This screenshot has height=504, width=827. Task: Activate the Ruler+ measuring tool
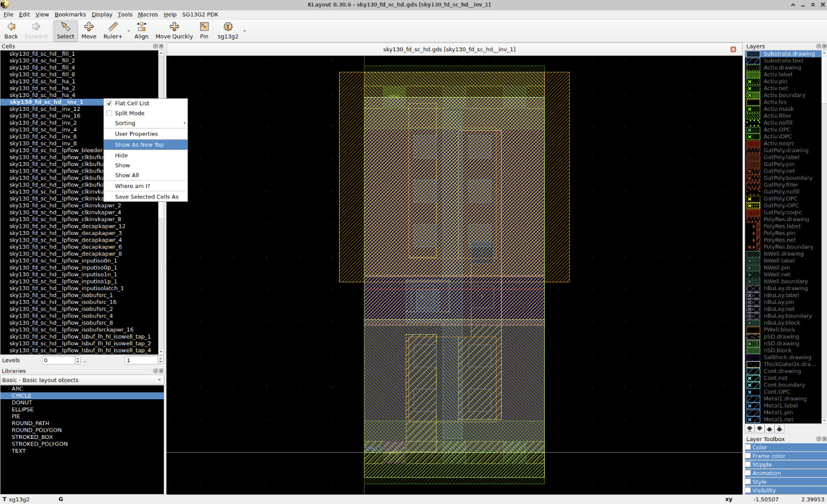click(x=112, y=30)
